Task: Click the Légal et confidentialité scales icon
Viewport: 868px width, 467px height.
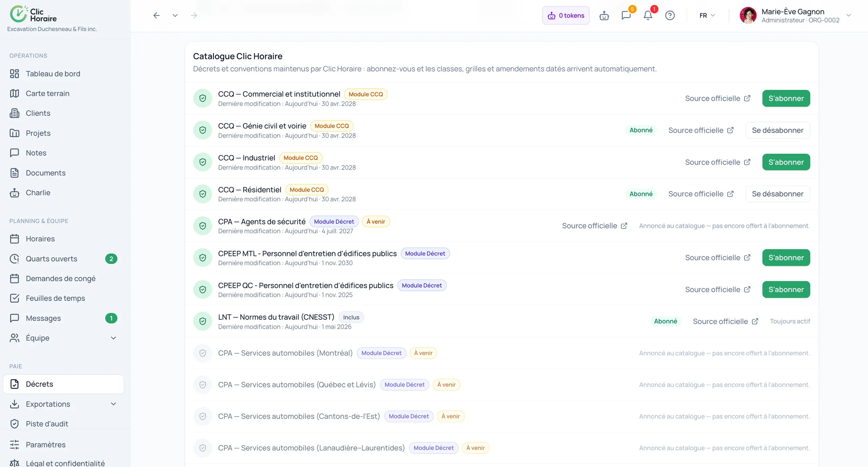Action: tap(14, 463)
